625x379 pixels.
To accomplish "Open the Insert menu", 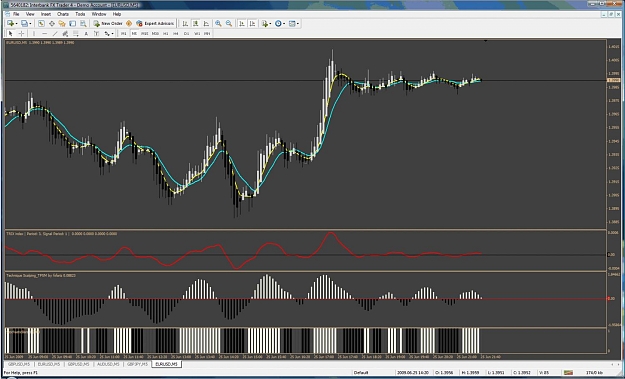I will pyautogui.click(x=46, y=14).
